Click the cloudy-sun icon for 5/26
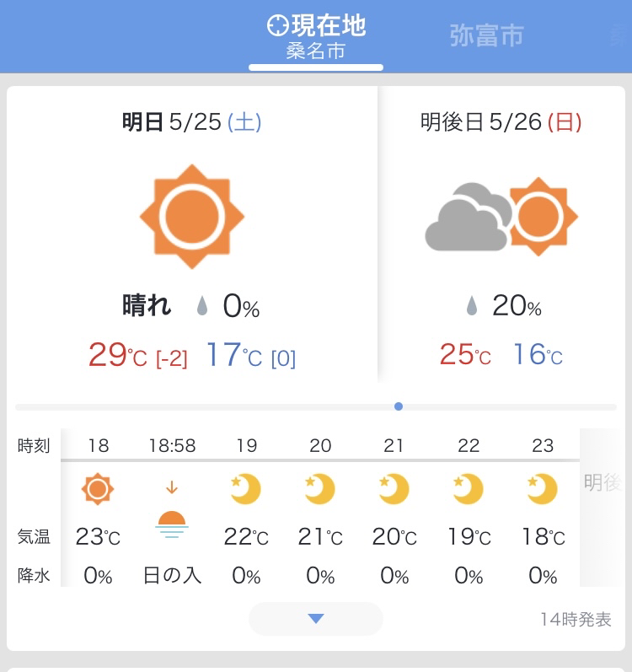 [501, 217]
